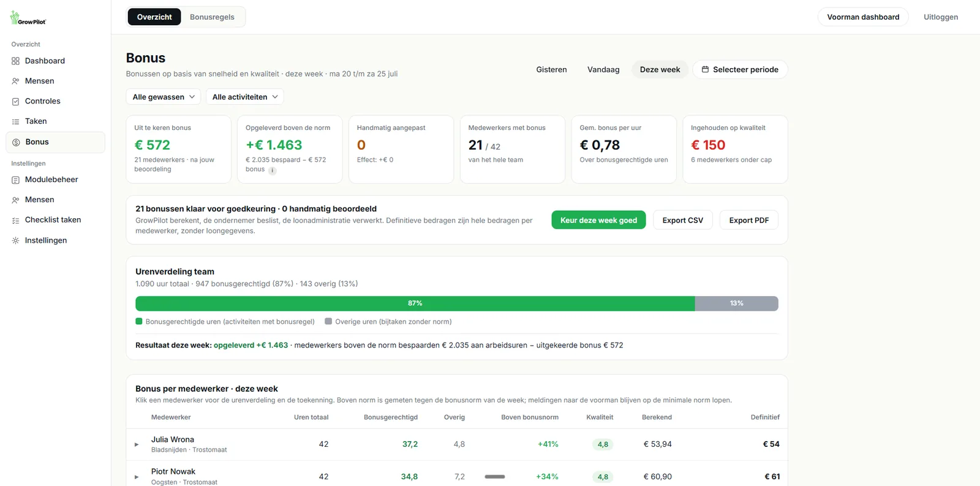
Task: Click the Gem. bonus per uur card
Action: pyautogui.click(x=624, y=150)
